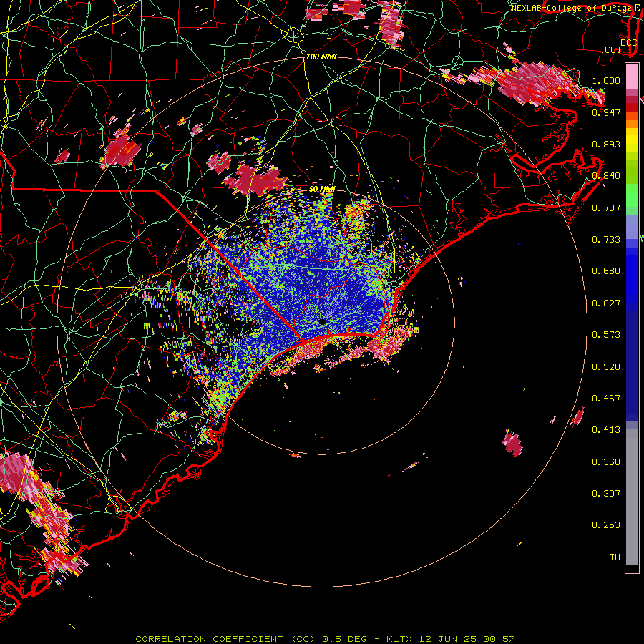
Task: Click the 0.840 legend value
Action: tap(606, 175)
